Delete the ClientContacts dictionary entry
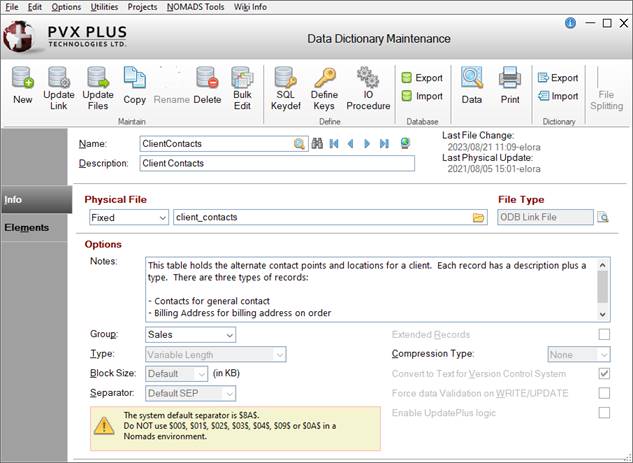 click(207, 86)
